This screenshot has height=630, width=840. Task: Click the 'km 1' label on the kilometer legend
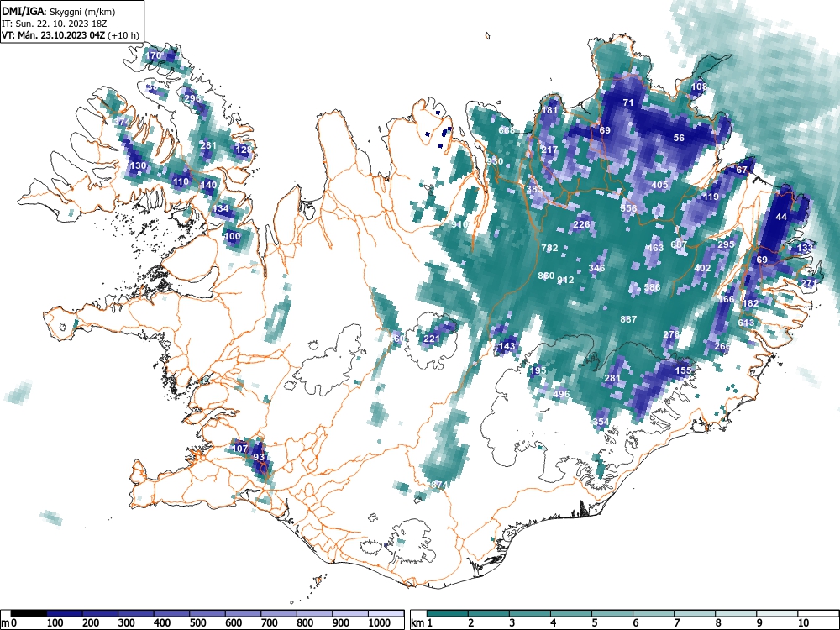422,623
